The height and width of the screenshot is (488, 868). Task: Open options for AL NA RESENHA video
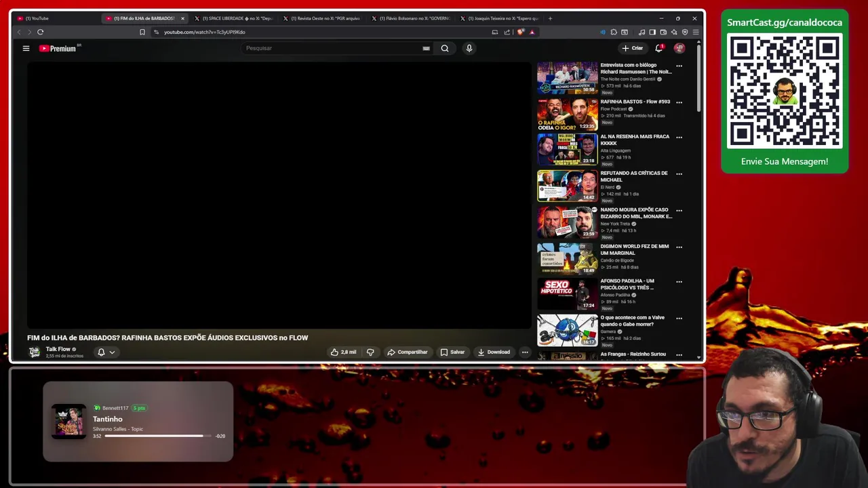click(679, 138)
